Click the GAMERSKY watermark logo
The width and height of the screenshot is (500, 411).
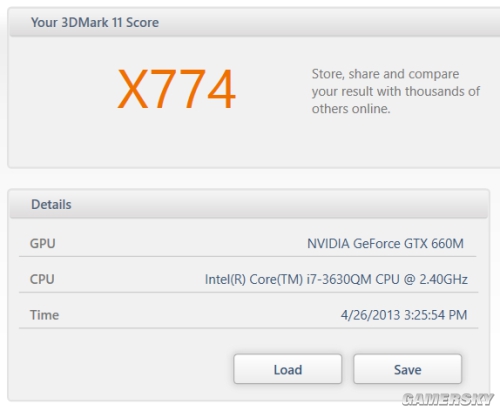point(448,399)
